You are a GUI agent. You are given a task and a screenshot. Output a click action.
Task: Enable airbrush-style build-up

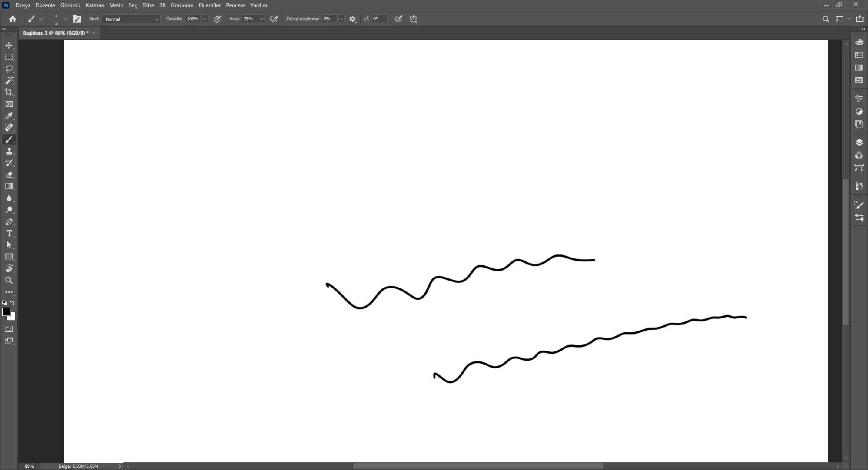pos(274,19)
